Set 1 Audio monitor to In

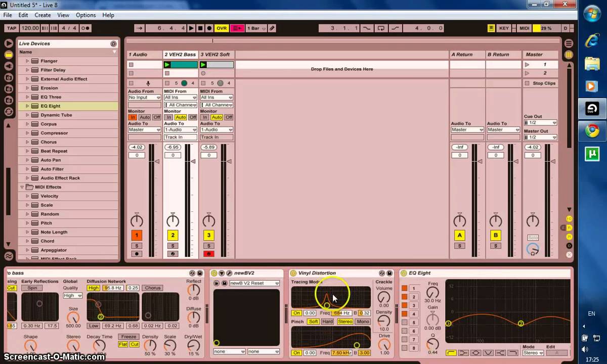click(133, 117)
